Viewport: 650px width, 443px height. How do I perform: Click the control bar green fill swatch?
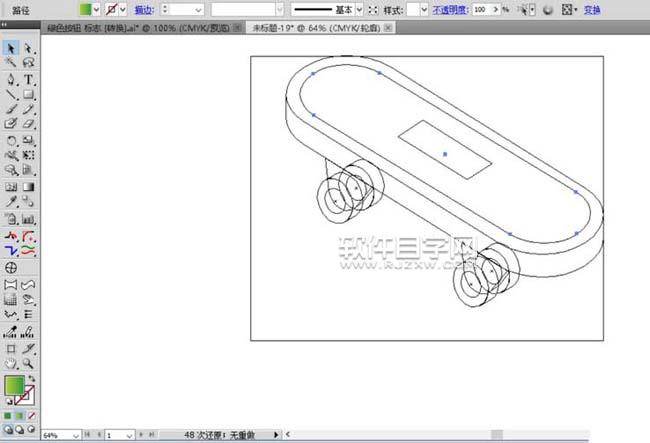[x=85, y=10]
